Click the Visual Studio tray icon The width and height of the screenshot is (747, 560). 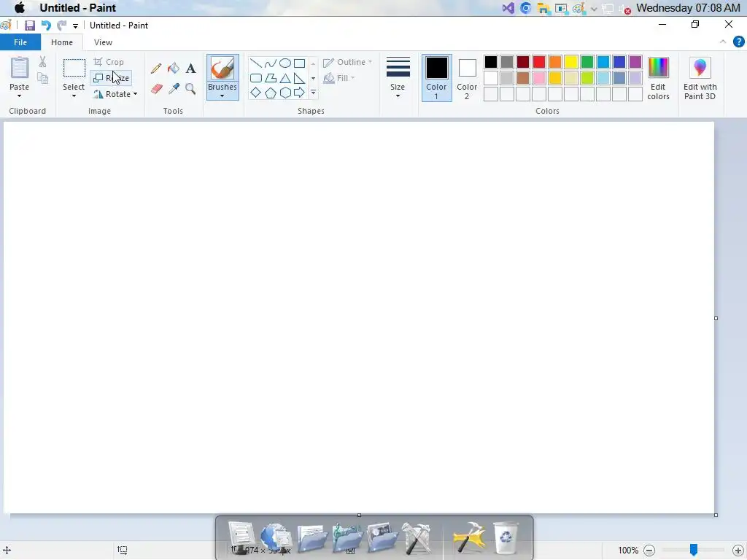pyautogui.click(x=508, y=9)
